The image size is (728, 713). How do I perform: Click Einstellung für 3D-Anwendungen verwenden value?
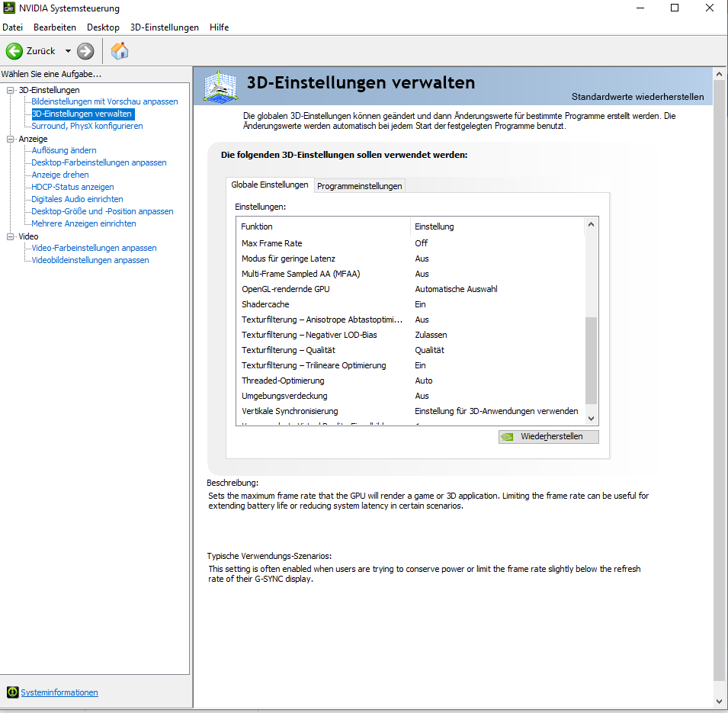(496, 411)
